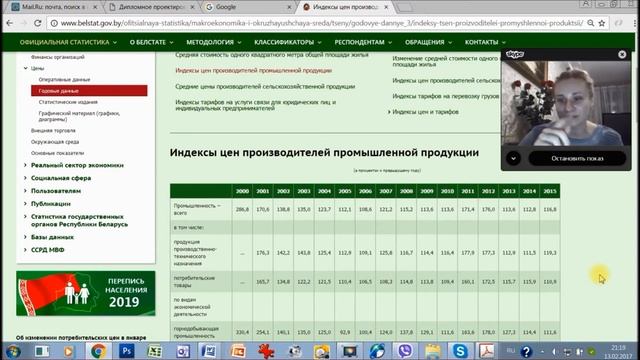Open Outlook from the taskbar
The width and height of the screenshot is (640, 360).
tap(182, 351)
